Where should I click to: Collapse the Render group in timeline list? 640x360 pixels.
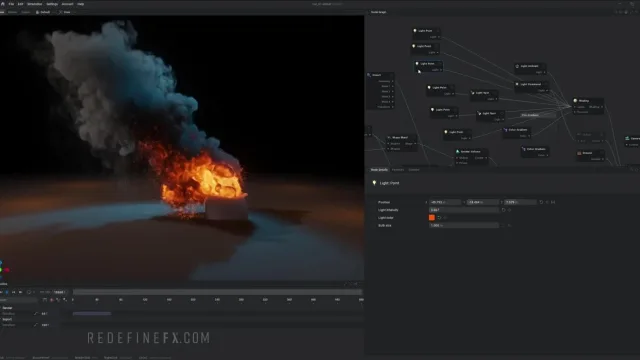pyautogui.click(x=7, y=308)
